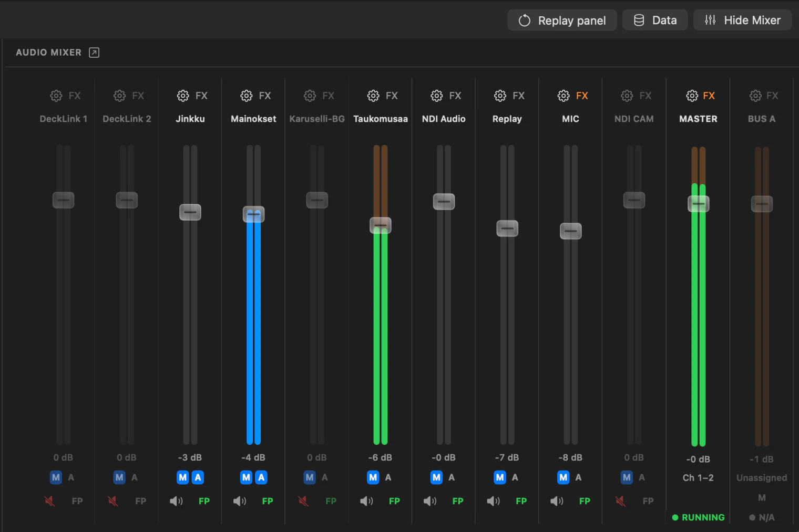Mute the Jinkku channel speaker icon
Image resolution: width=799 pixels, height=532 pixels.
pos(177,501)
